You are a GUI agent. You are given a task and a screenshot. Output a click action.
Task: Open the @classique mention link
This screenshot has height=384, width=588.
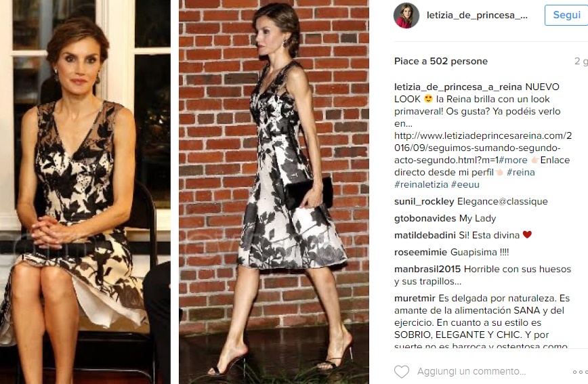coord(523,201)
